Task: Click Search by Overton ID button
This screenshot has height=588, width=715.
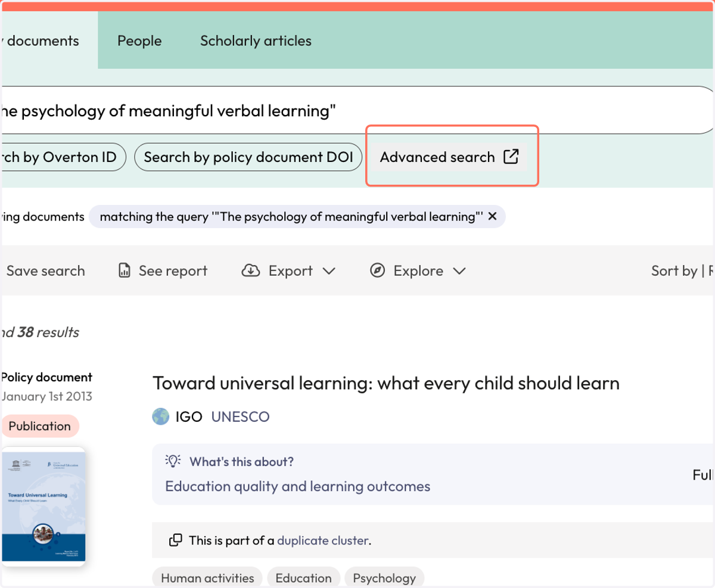Action: coord(63,157)
